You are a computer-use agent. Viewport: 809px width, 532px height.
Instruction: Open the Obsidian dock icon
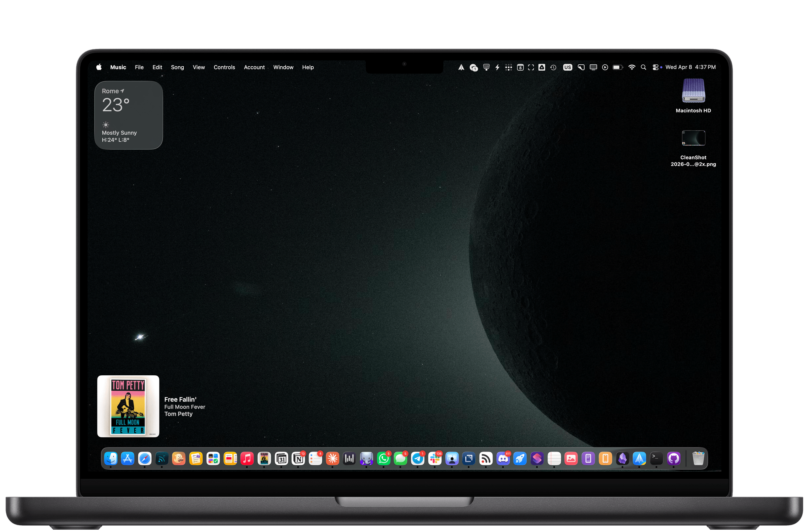tap(623, 458)
